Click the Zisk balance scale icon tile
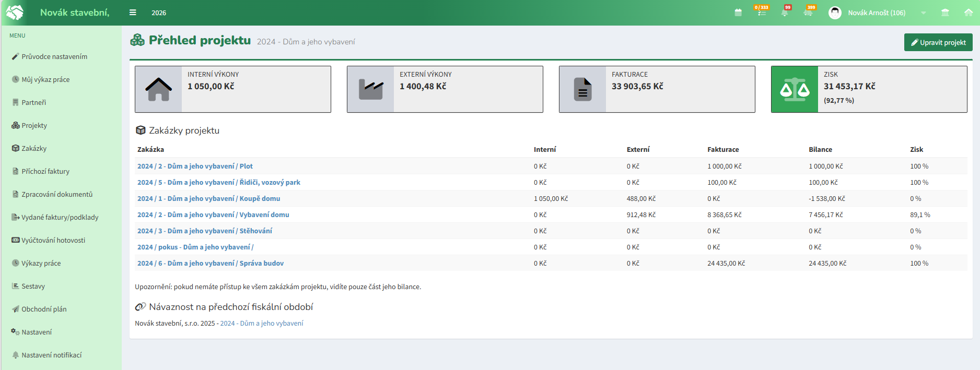The image size is (980, 370). [x=795, y=89]
